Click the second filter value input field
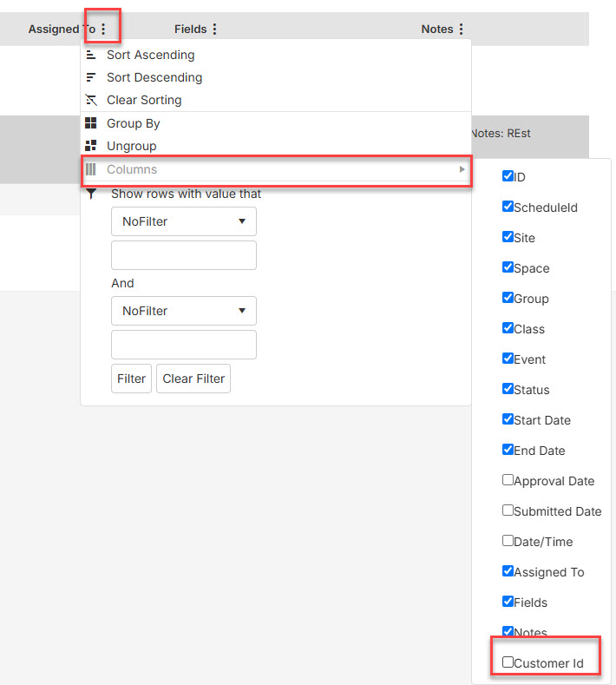The height and width of the screenshot is (685, 616). click(x=184, y=345)
